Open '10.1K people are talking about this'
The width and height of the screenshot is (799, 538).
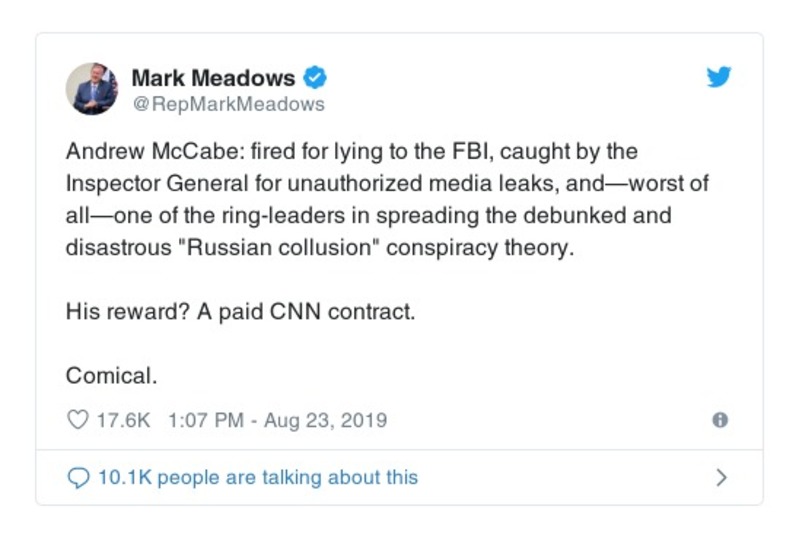click(257, 478)
